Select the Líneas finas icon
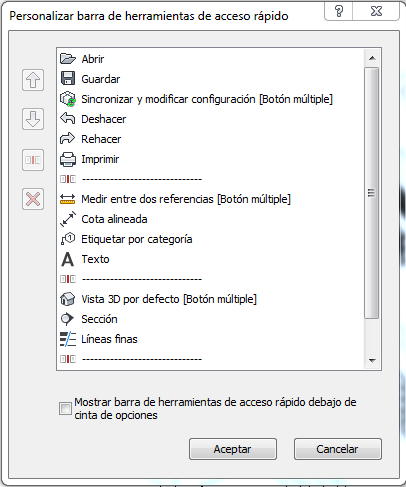Screen dimensions: 406x487 click(68, 339)
